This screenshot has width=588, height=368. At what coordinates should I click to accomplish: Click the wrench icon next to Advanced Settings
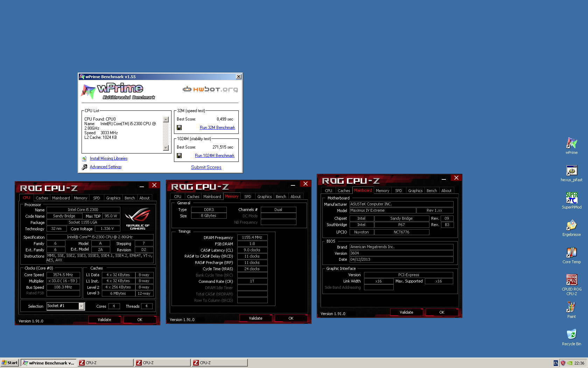click(x=84, y=167)
